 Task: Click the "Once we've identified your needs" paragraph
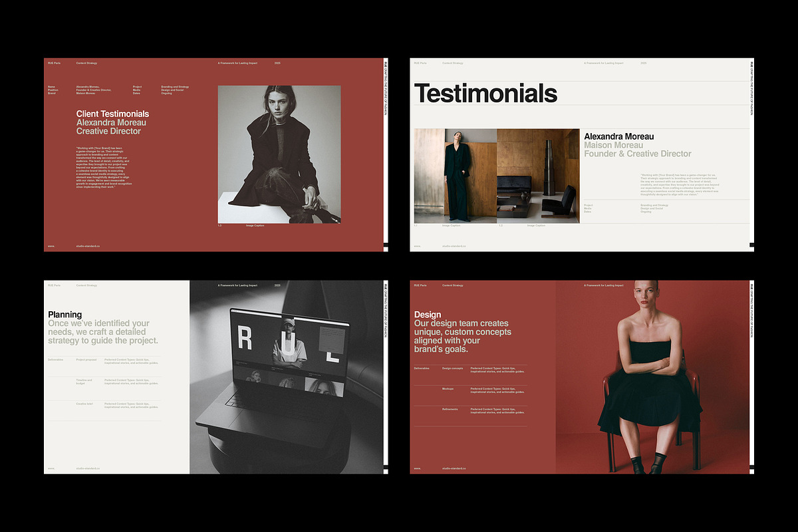pos(103,332)
